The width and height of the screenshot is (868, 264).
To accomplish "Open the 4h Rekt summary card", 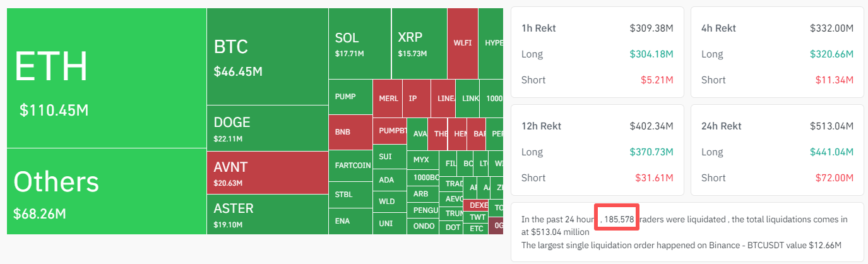I will (x=777, y=52).
